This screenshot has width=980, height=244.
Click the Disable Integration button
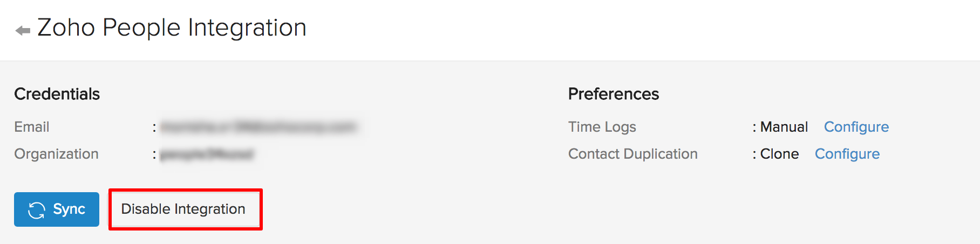183,209
